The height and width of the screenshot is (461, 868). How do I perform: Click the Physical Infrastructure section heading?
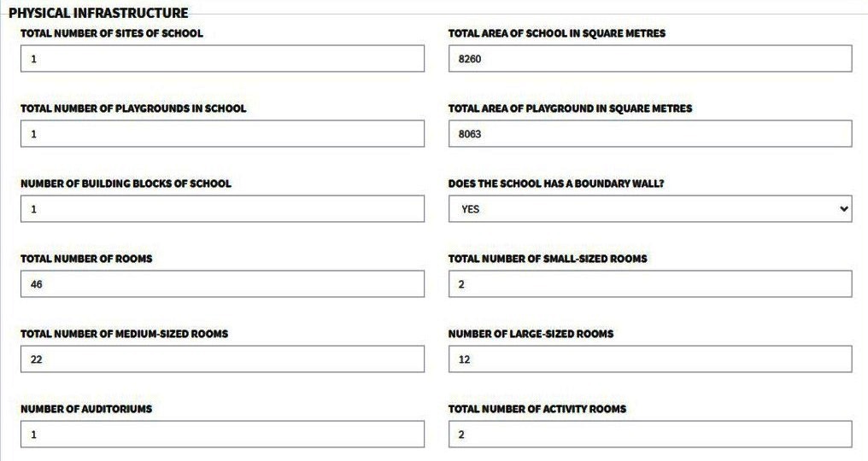coord(98,13)
